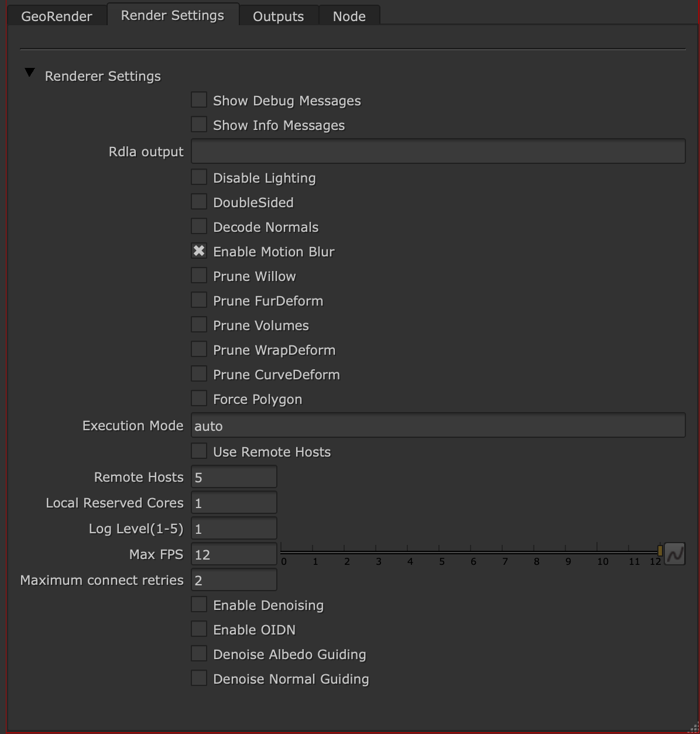
Task: Click the Max FPS slider handle at 12
Action: pos(660,551)
